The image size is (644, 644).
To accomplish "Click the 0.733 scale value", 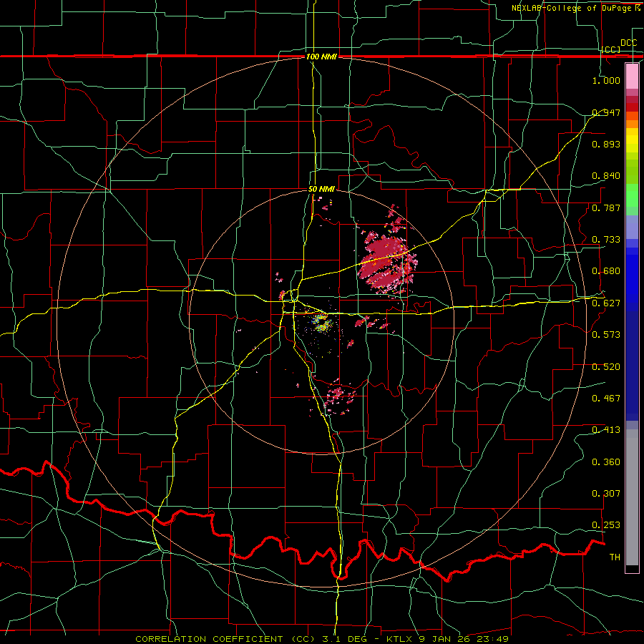I will [606, 240].
